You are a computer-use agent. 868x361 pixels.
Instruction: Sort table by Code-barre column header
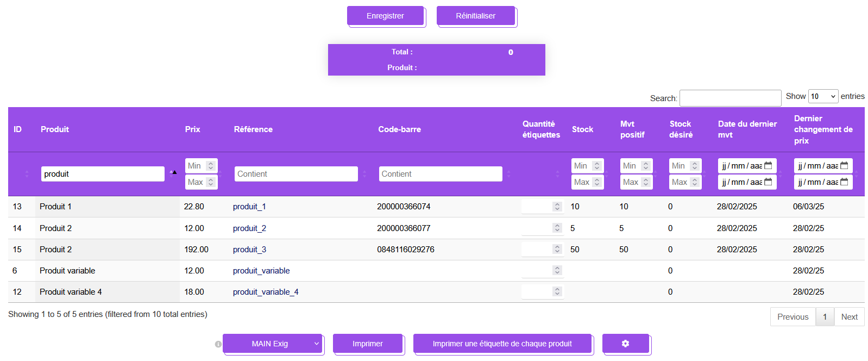pos(399,129)
